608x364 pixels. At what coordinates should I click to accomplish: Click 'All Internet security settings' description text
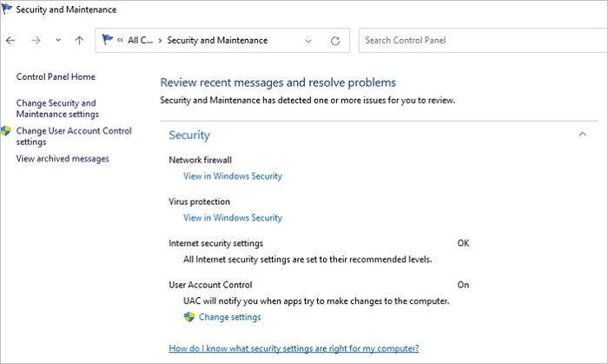307,260
